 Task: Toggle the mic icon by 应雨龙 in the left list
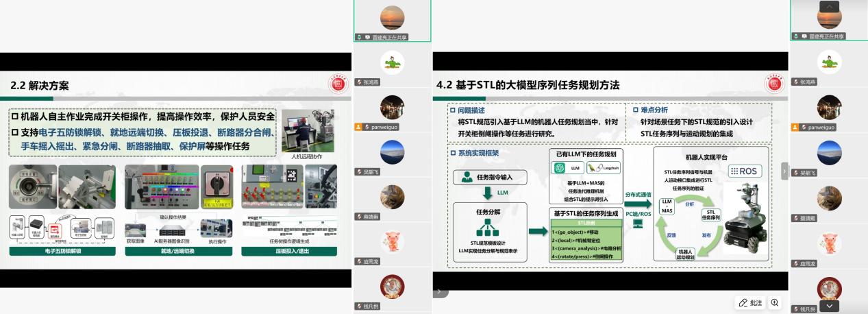point(358,262)
